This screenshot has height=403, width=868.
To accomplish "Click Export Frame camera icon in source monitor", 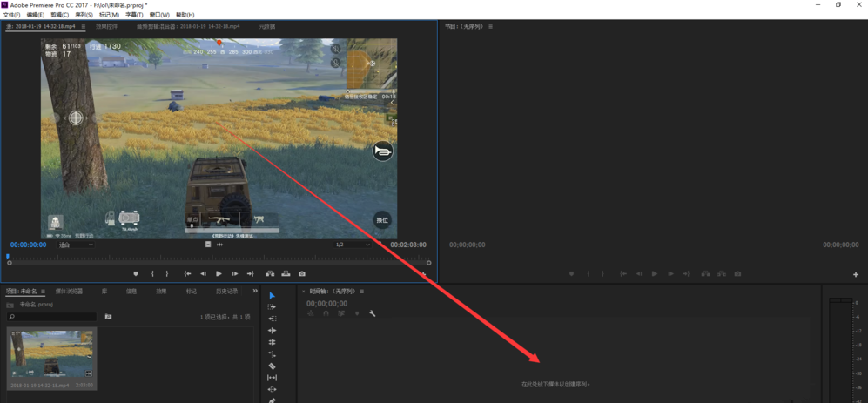I will (302, 274).
